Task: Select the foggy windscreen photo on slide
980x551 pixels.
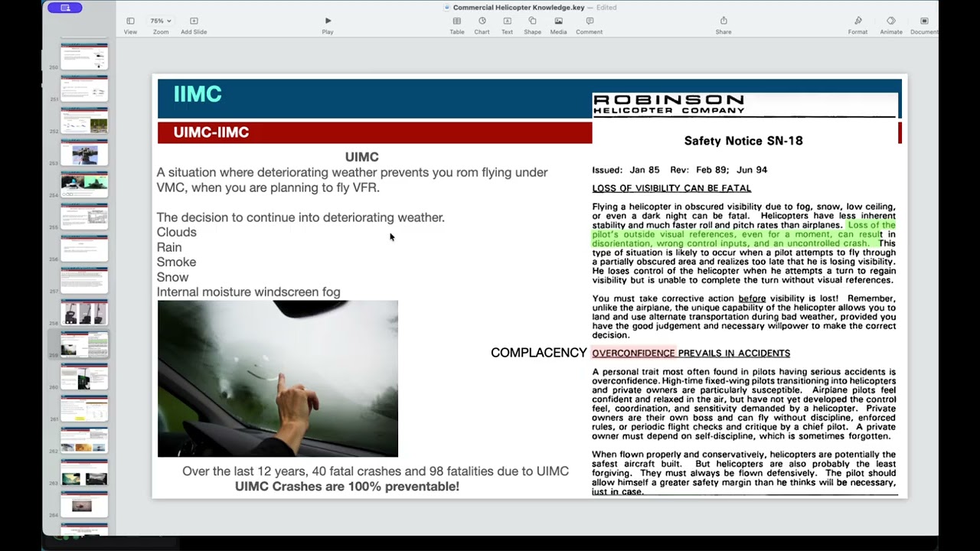Action: click(277, 379)
